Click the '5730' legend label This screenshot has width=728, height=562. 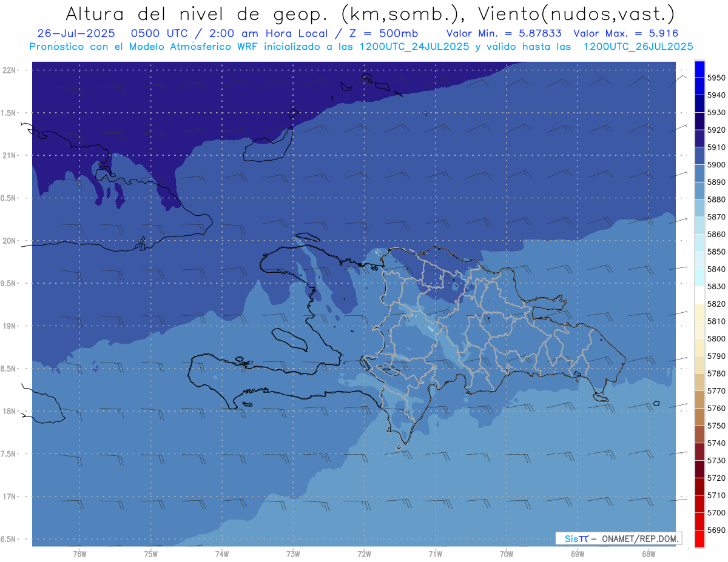click(716, 461)
